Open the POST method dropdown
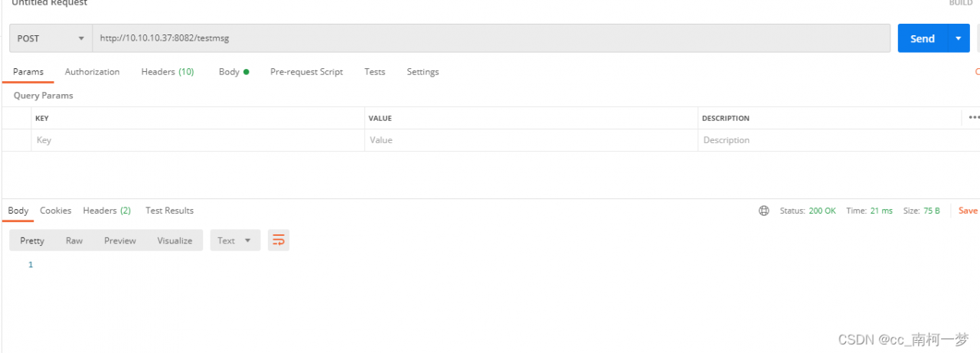The height and width of the screenshot is (353, 980). [x=51, y=38]
